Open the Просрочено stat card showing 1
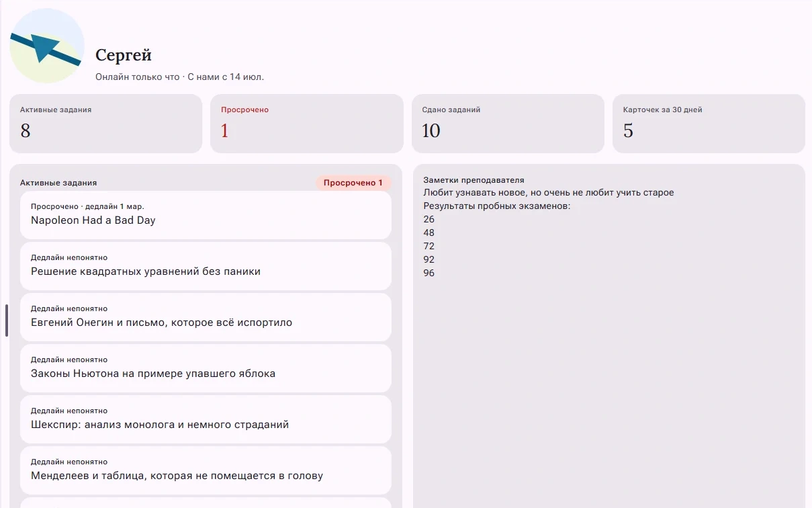Viewport: 812px width, 508px height. [x=307, y=124]
